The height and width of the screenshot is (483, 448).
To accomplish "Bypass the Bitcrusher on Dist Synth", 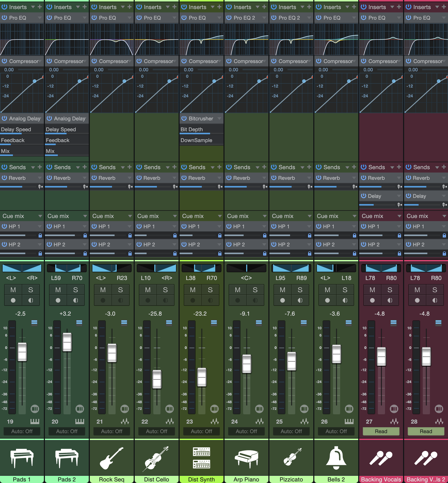I will pos(184,119).
